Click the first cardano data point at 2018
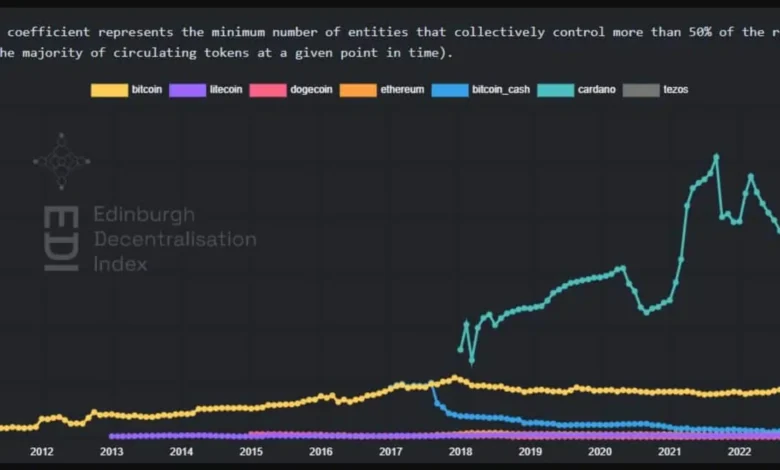The width and height of the screenshot is (780, 470). point(460,349)
